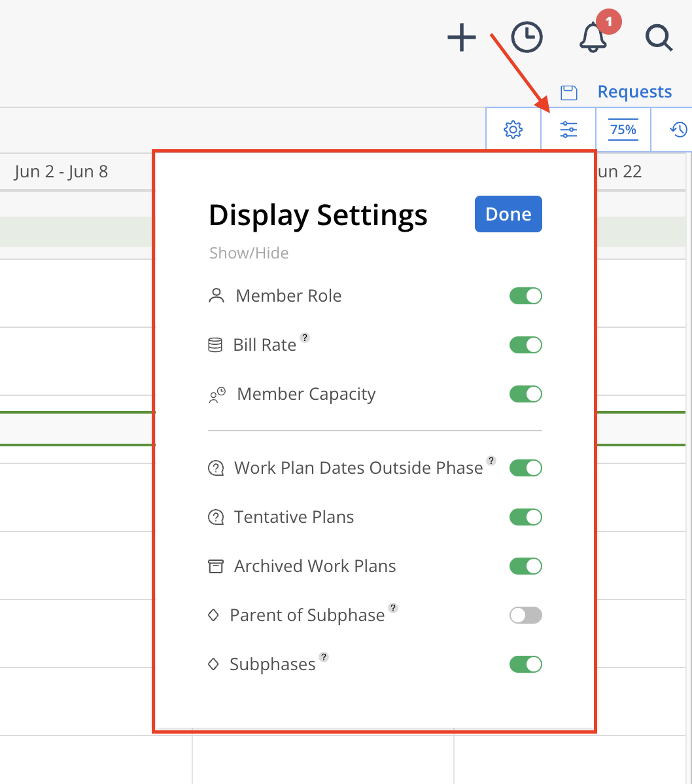Click the plus add icon

click(461, 37)
